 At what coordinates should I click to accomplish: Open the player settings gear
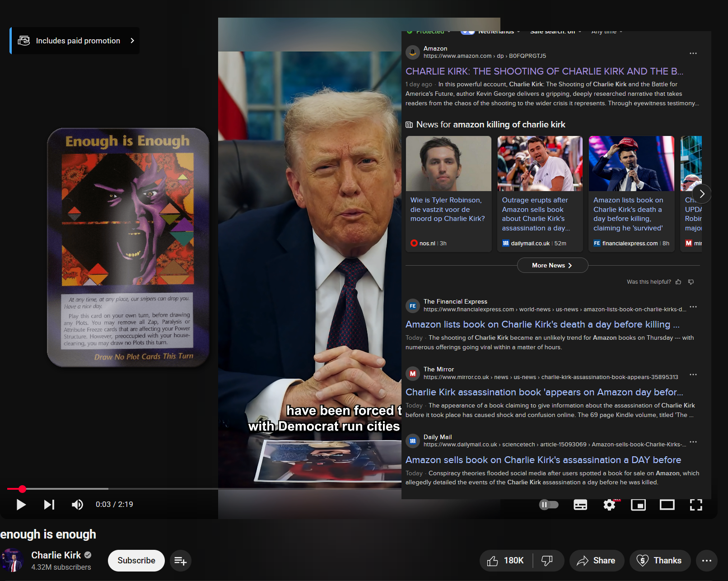(x=609, y=505)
